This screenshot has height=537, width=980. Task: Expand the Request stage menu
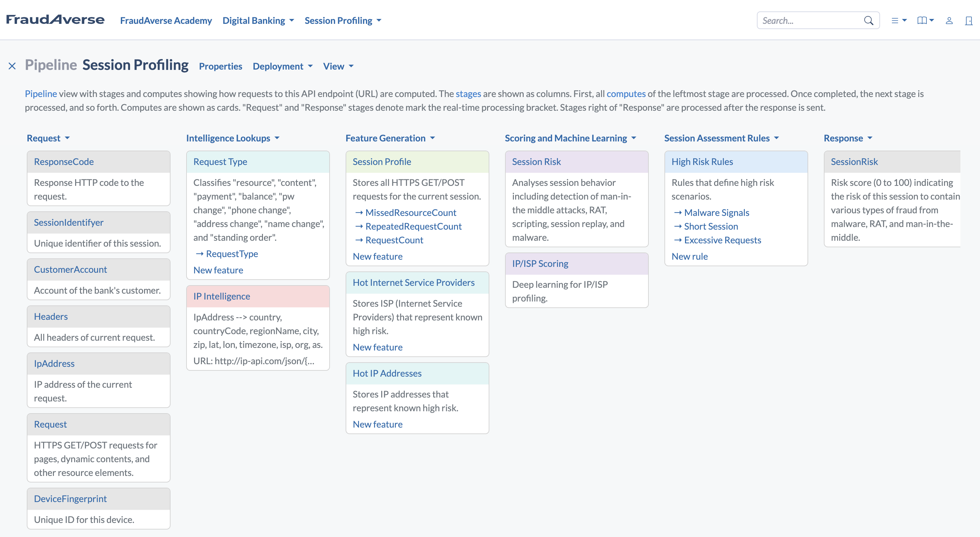(48, 138)
